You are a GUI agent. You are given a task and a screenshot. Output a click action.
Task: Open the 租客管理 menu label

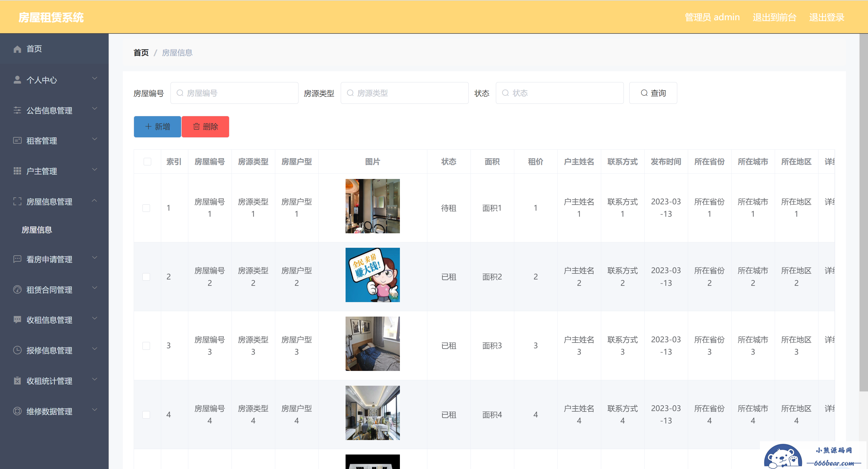pyautogui.click(x=42, y=141)
